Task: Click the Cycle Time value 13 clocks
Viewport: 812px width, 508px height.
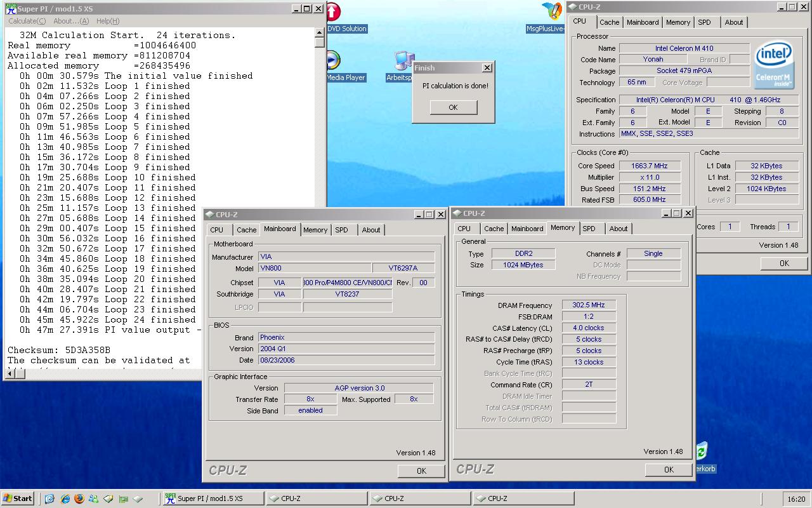Action: point(589,363)
